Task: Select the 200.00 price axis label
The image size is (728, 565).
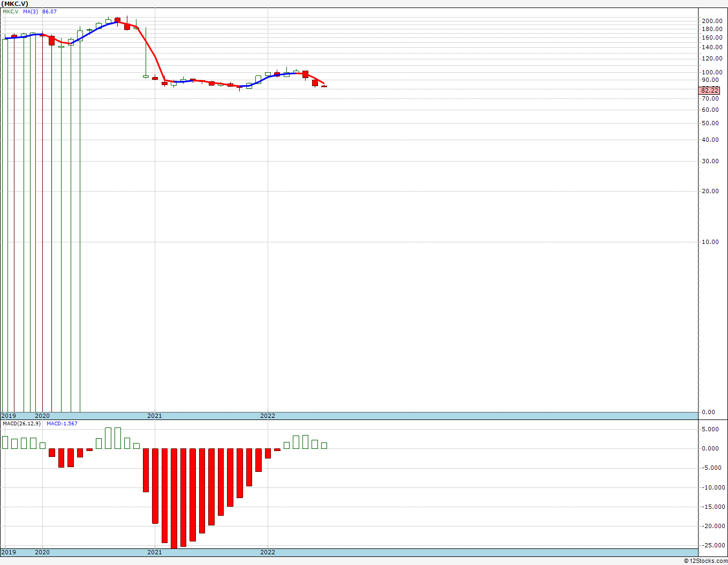Action: pos(712,21)
